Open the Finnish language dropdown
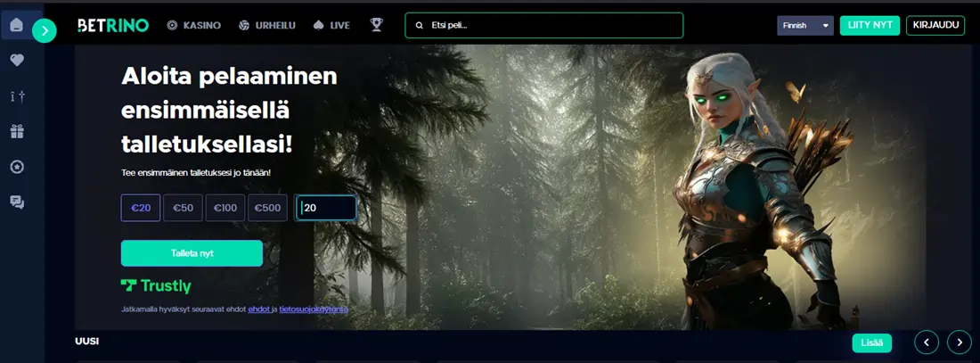Viewport: 980px width, 363px height. tap(804, 25)
